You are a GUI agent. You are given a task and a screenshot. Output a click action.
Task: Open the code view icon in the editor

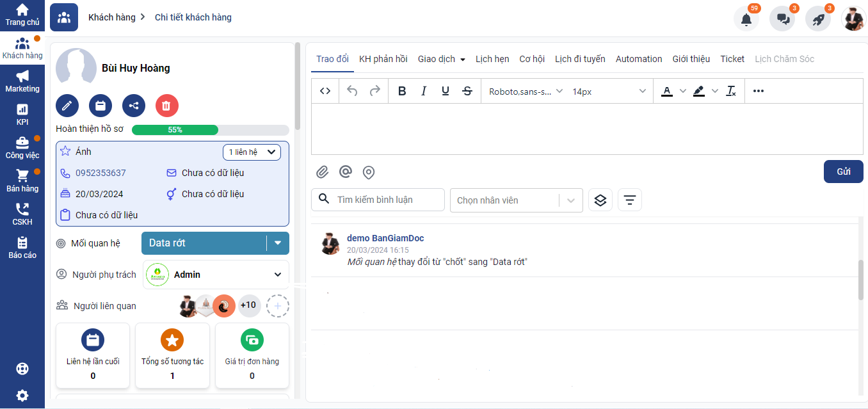click(x=325, y=91)
